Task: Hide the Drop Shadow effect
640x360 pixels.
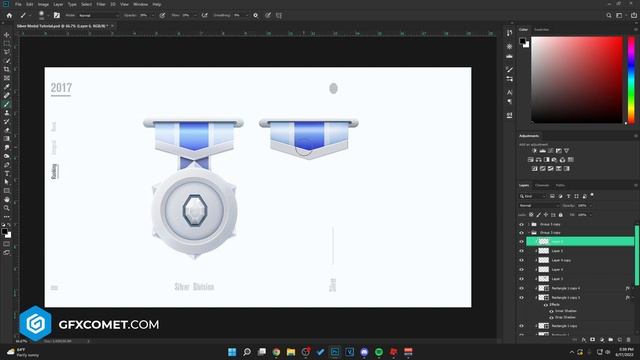Action: tap(551, 317)
